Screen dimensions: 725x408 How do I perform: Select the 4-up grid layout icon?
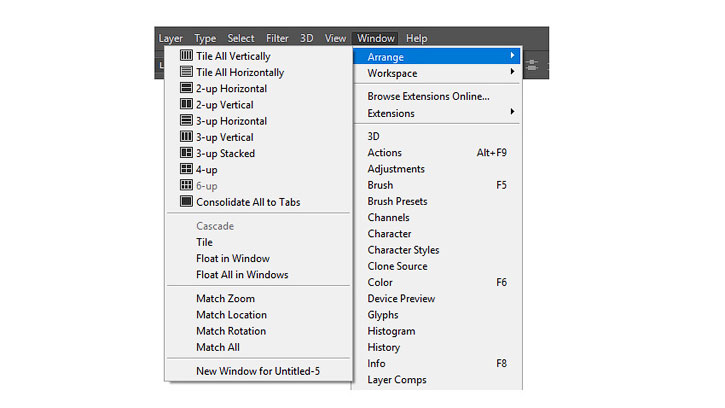point(186,169)
